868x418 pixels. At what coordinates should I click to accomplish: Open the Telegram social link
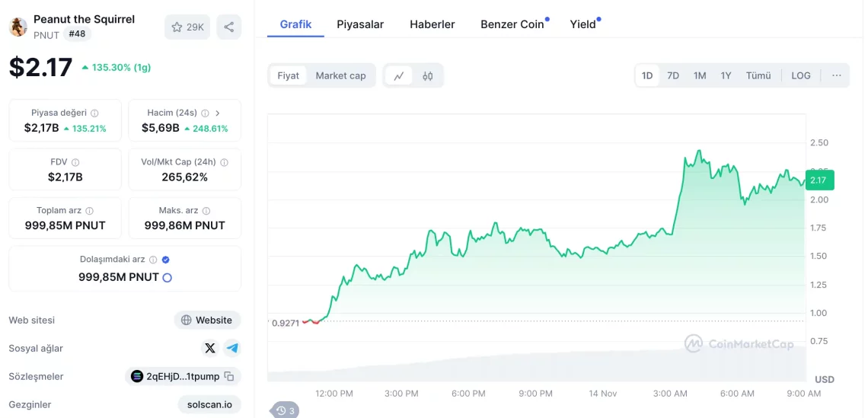[232, 348]
